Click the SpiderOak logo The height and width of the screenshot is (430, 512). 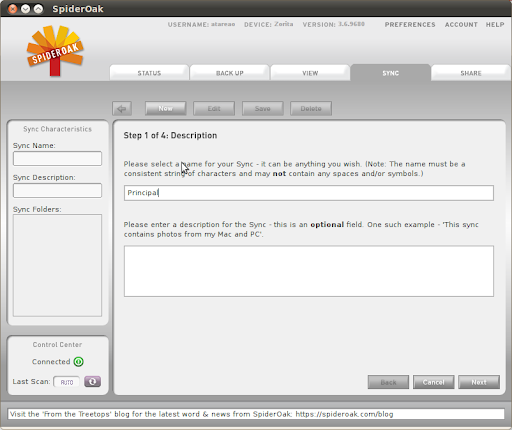click(x=55, y=50)
